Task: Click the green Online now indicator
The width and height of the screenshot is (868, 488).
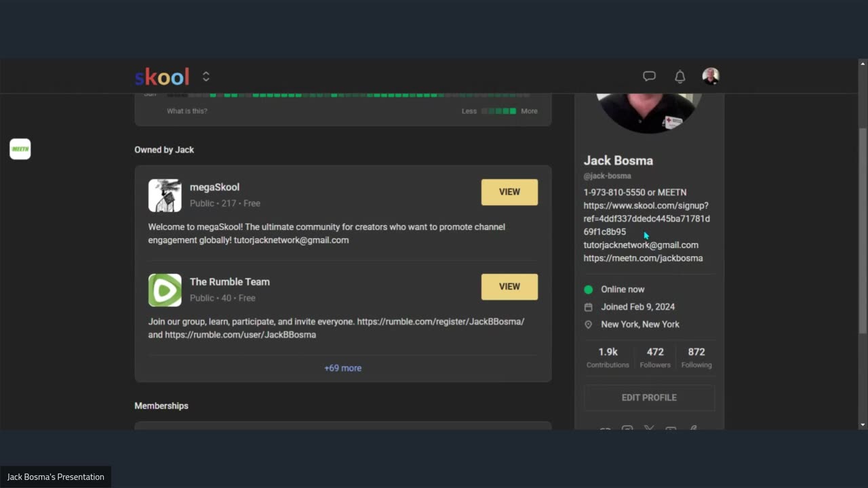Action: [588, 289]
